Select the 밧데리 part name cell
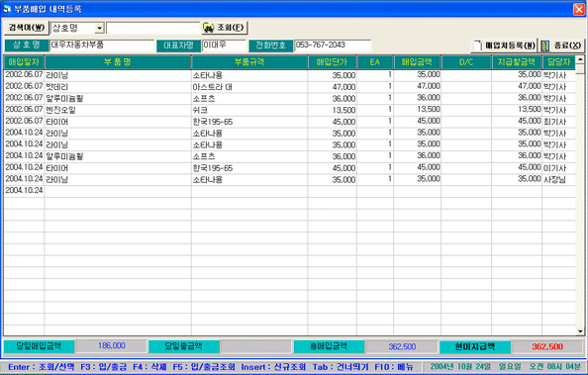Screen dimensions: 588x375 (x=118, y=87)
